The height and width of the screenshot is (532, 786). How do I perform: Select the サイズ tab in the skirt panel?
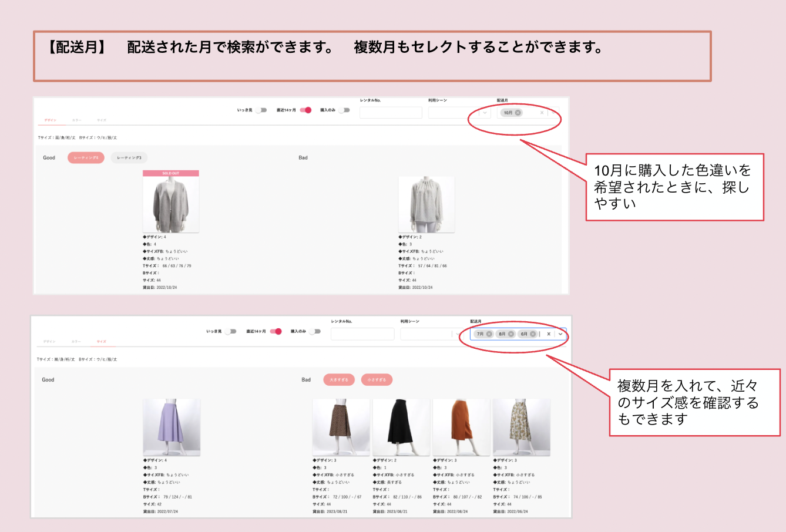coord(102,342)
